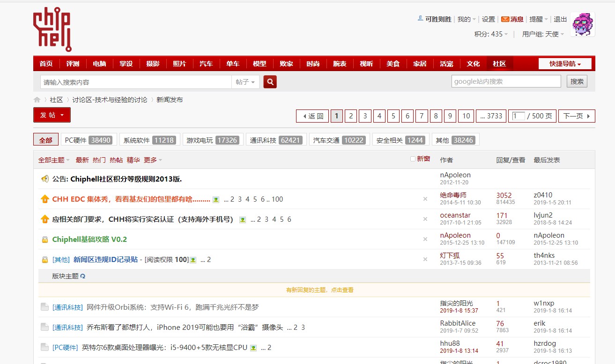Focus the 请输入搜索内容 search field

click(x=136, y=82)
